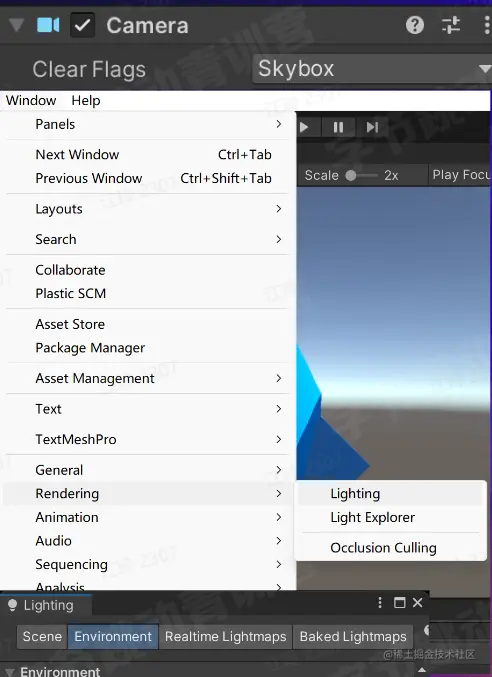Open the Help menu

point(86,100)
